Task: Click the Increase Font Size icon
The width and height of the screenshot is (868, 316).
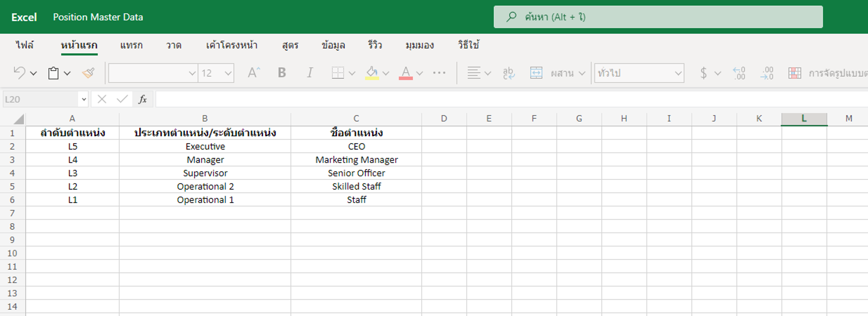Action: point(254,73)
